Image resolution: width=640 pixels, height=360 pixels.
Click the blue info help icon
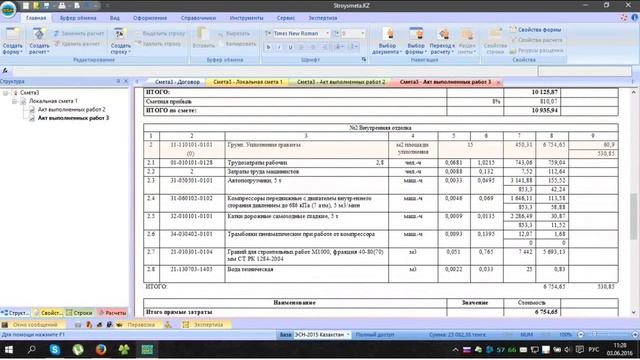635,18
